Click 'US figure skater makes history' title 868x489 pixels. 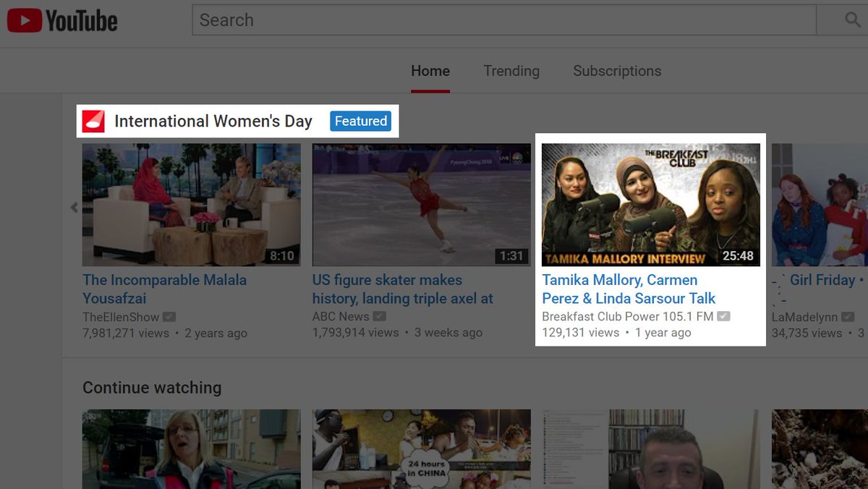click(403, 289)
